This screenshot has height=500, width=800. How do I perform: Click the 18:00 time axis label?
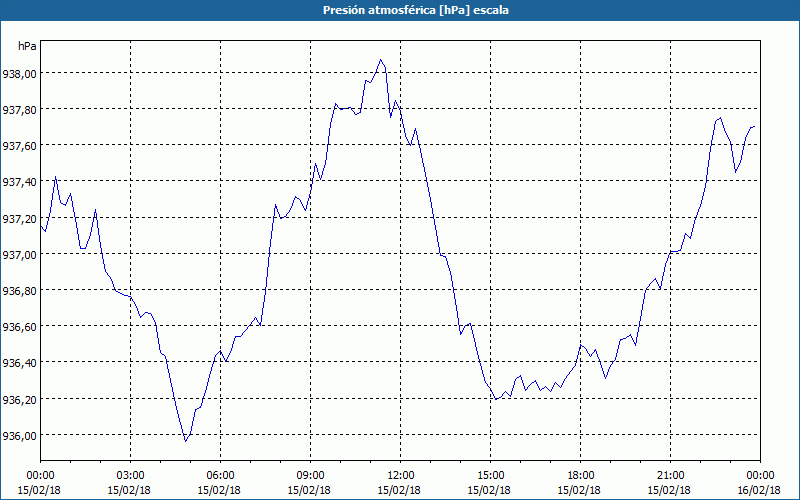click(580, 476)
